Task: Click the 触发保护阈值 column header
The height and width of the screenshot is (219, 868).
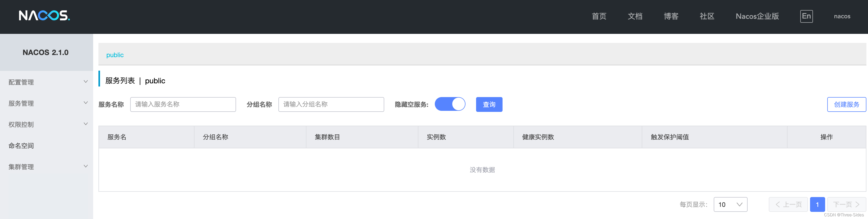Action: pyautogui.click(x=714, y=137)
